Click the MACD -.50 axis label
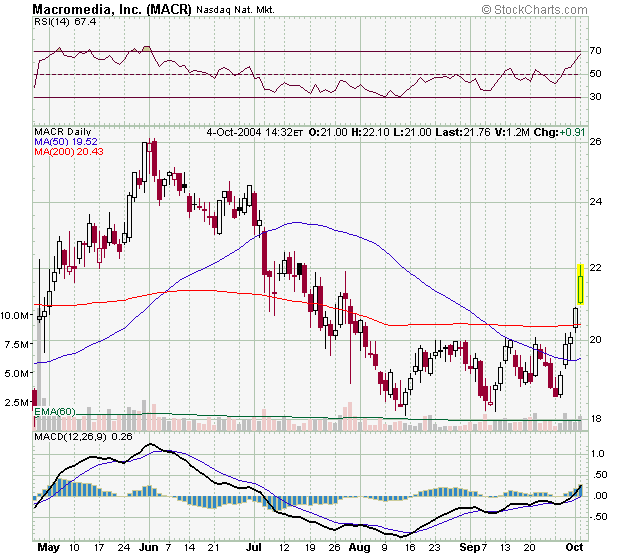620x558 pixels. 597,517
